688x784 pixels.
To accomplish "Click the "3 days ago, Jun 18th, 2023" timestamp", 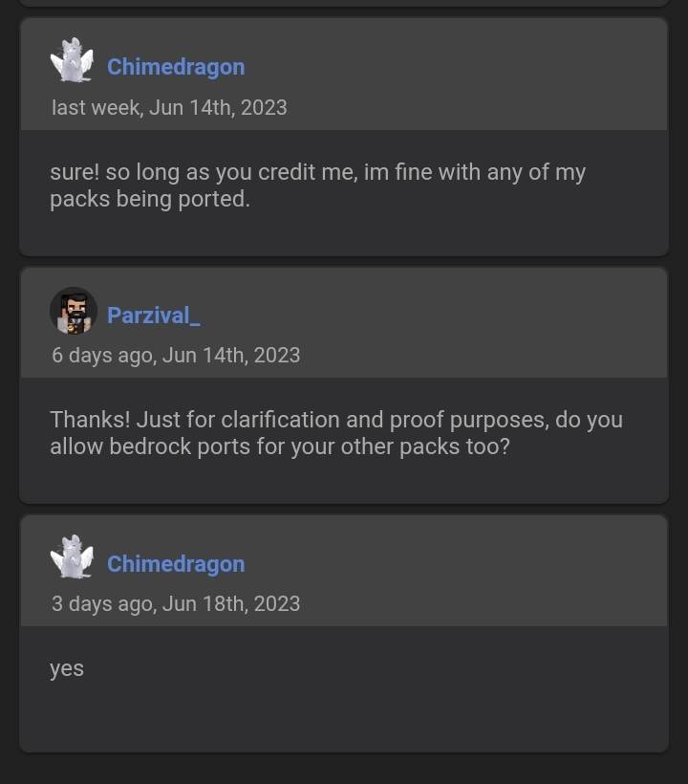I will [176, 603].
